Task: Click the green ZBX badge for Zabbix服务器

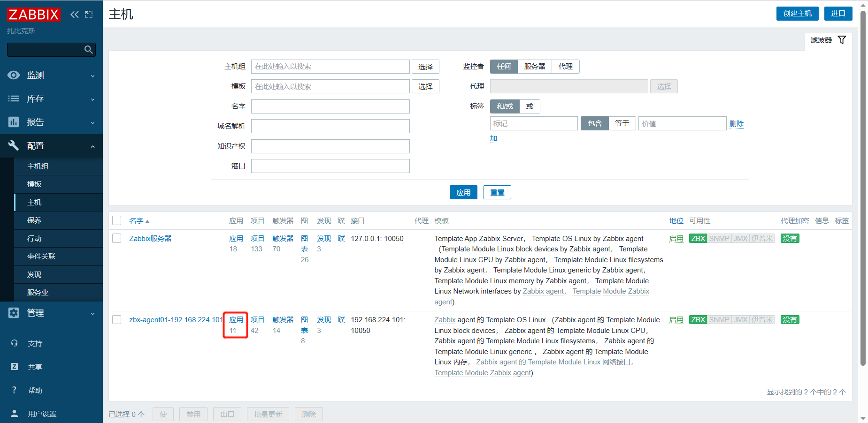Action: (698, 238)
